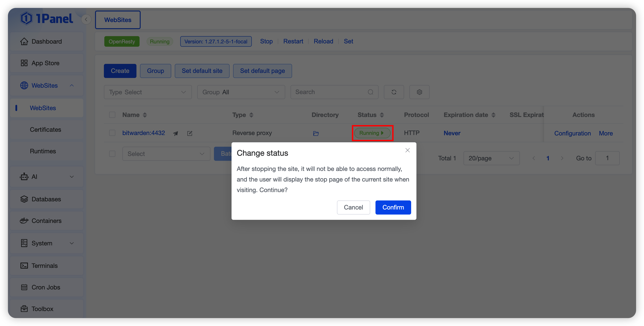Close the Change status dialog with the X
Image resolution: width=644 pixels, height=326 pixels.
407,150
